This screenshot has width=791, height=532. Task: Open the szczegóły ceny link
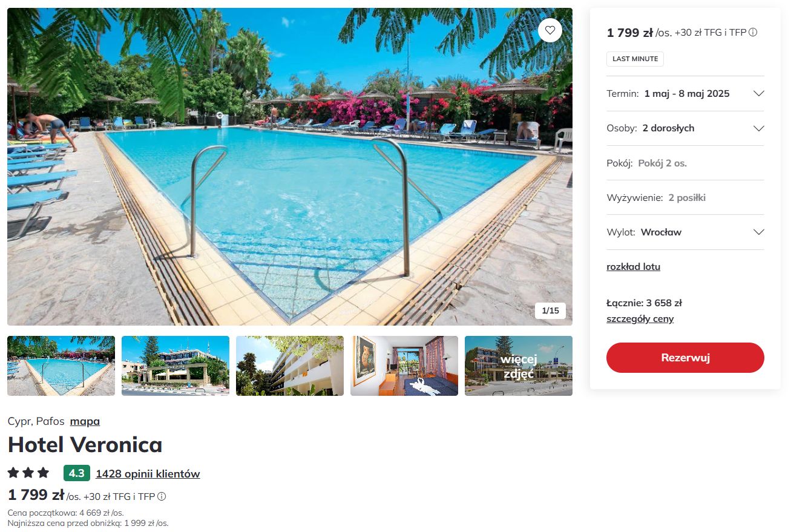[x=640, y=319]
